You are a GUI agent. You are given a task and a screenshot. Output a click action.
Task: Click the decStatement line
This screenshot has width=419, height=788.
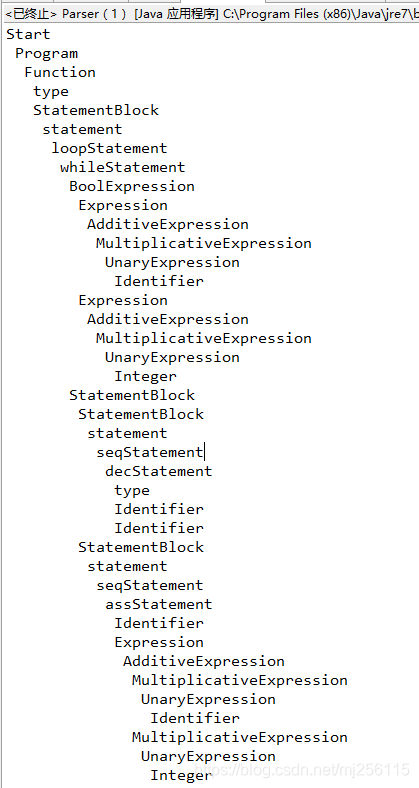[159, 471]
